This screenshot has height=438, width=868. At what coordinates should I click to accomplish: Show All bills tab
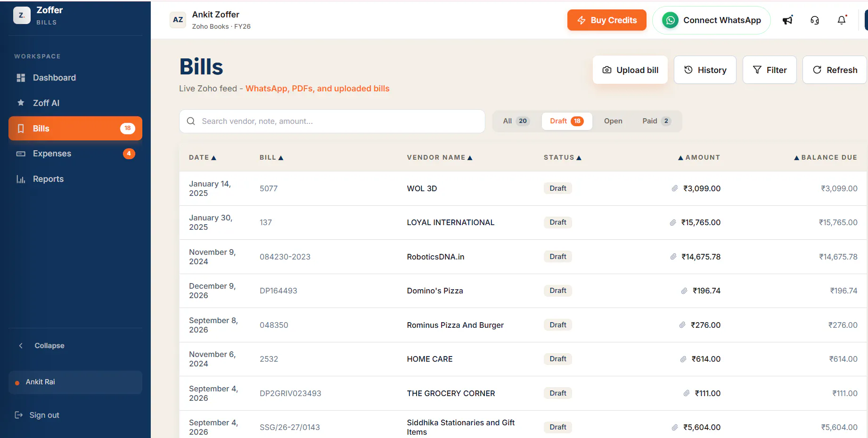[x=516, y=121]
